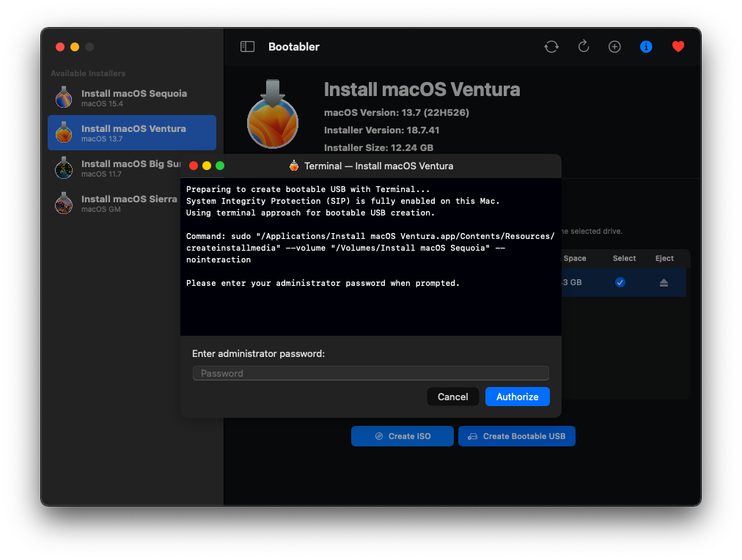The image size is (742, 560).
Task: Open the blue info icon
Action: [x=646, y=46]
